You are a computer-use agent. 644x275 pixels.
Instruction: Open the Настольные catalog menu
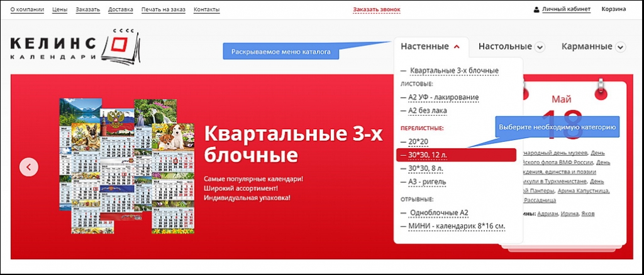point(505,46)
